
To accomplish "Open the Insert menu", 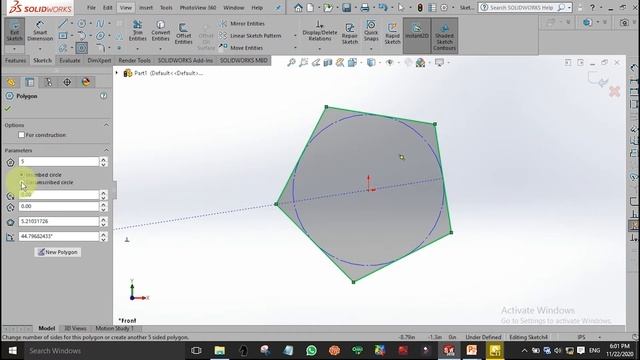I will point(146,8).
